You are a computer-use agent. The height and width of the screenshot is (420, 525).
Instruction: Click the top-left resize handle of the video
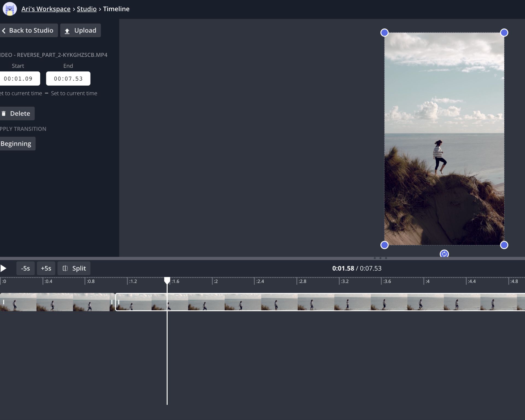[x=384, y=33]
